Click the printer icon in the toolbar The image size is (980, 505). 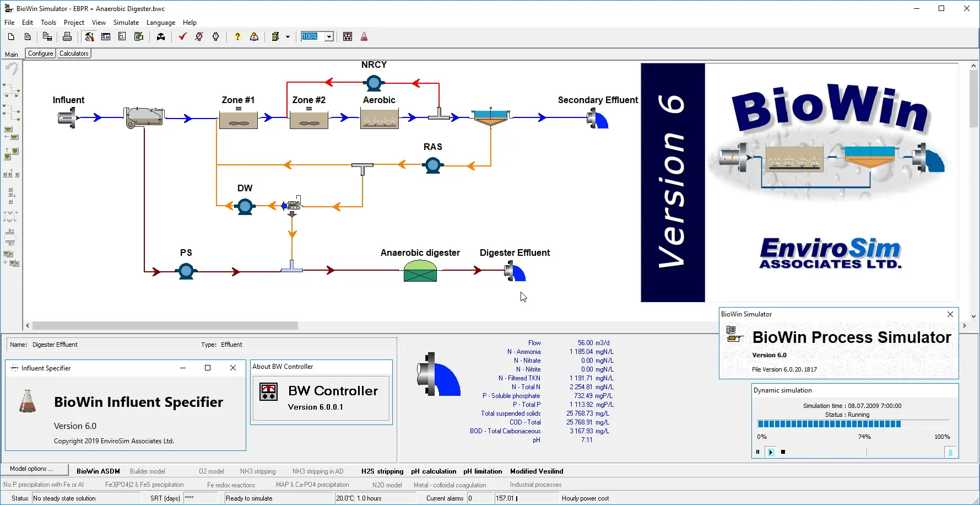(x=67, y=36)
